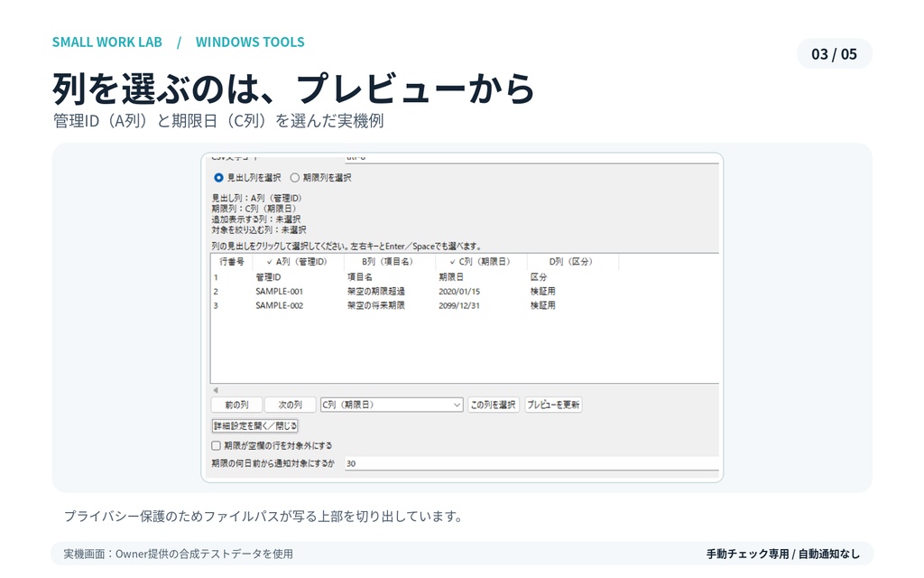The width and height of the screenshot is (924, 578).
Task: Enable 期限が空欄の行を対象外にする checkbox
Action: pyautogui.click(x=217, y=446)
